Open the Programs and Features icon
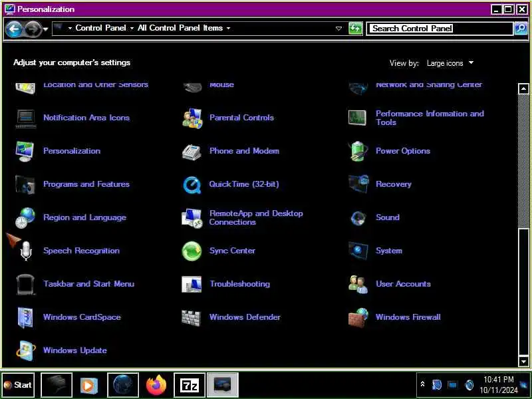532x399 pixels. 25,185
